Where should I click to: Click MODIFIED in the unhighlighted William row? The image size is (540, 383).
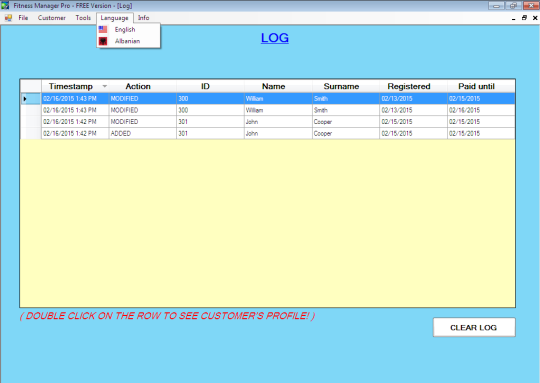point(143,110)
